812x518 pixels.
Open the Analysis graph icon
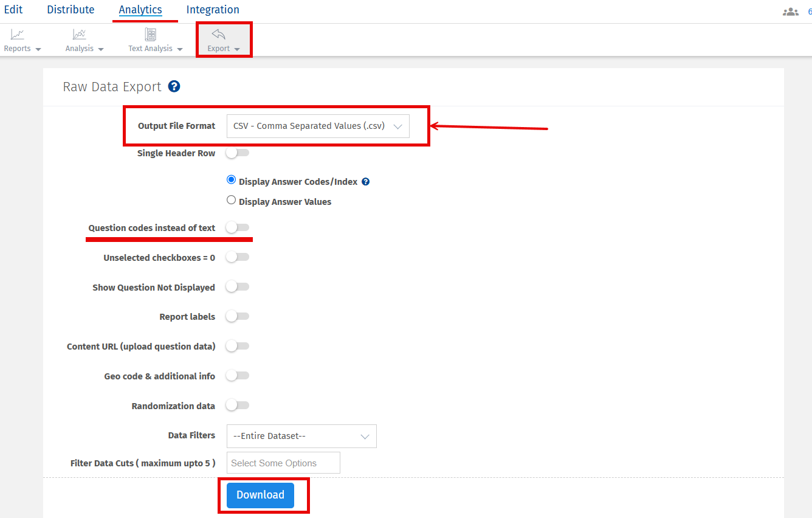click(80, 35)
